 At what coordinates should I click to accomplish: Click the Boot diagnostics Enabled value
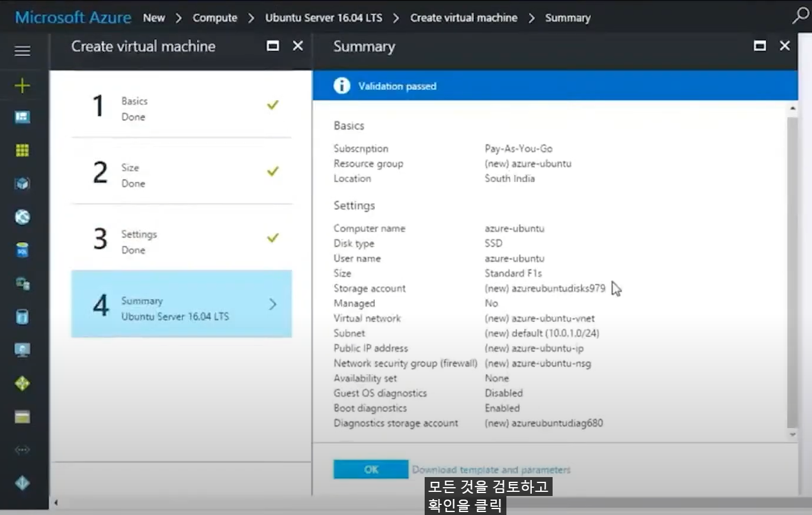[502, 408]
